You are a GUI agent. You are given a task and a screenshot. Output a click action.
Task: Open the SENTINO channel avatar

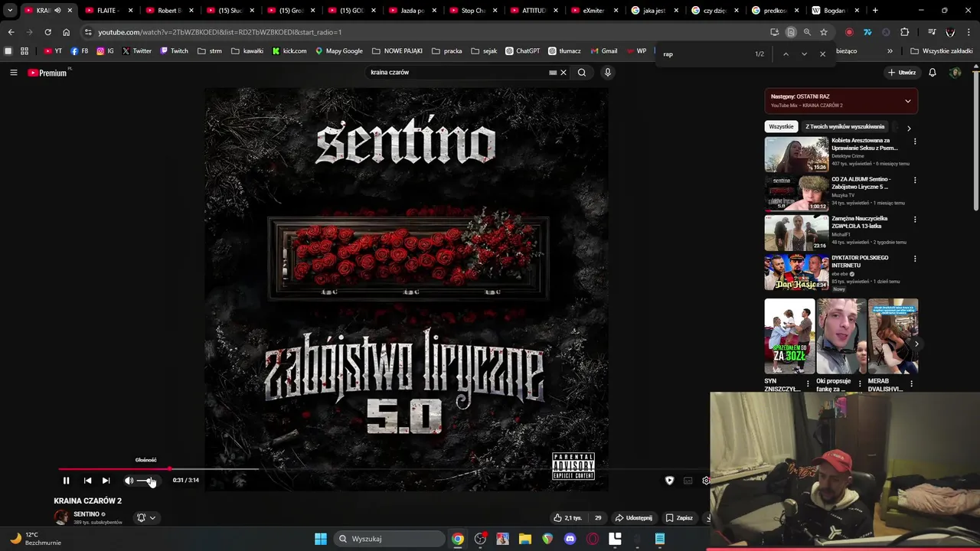tap(61, 517)
